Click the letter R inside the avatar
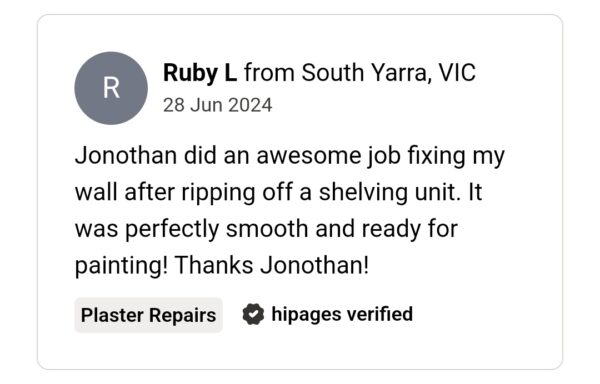The image size is (600, 384). tap(111, 88)
